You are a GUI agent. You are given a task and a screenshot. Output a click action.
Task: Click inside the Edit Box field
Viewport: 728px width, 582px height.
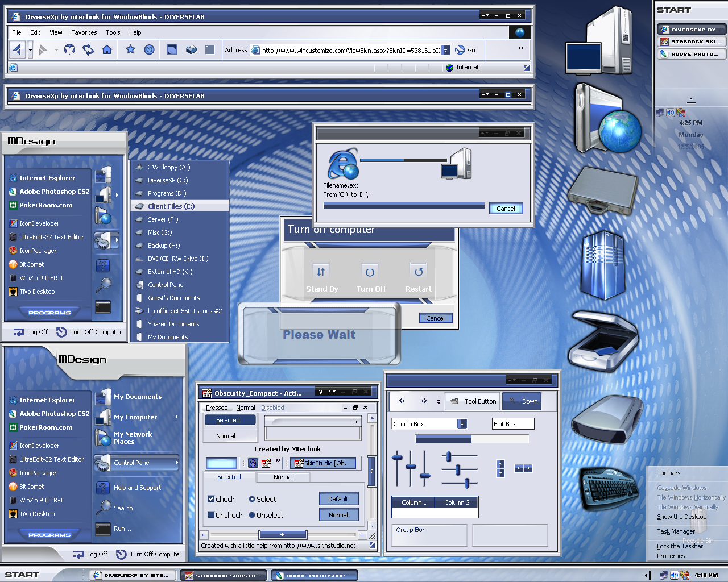point(513,424)
